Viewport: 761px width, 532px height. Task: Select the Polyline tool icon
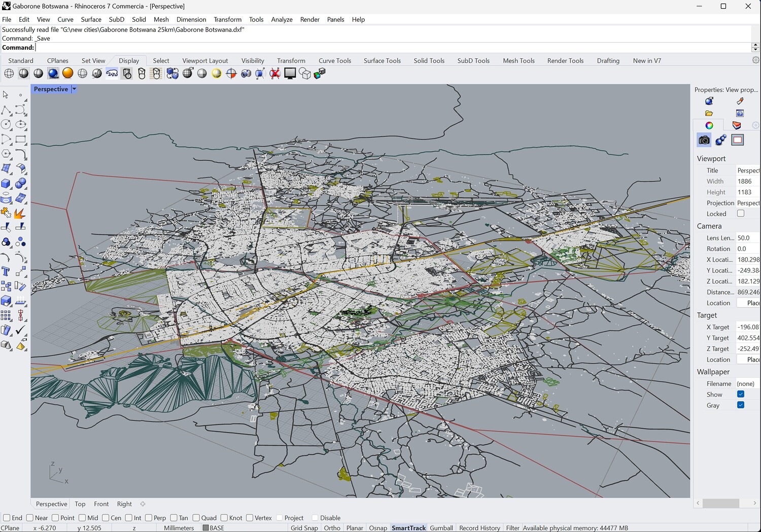coord(6,110)
